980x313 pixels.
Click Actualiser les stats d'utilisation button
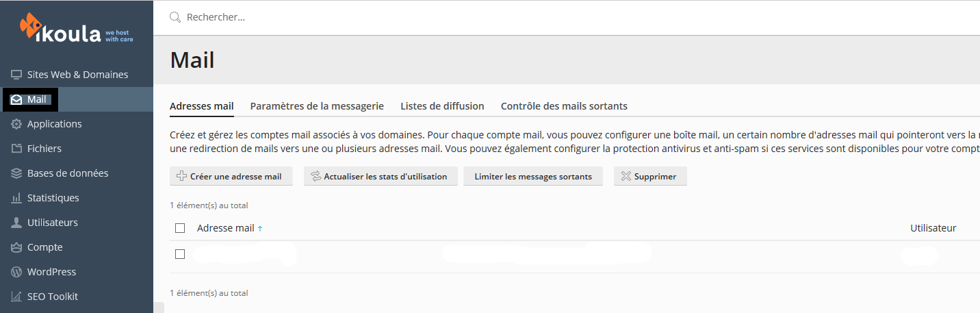pyautogui.click(x=381, y=176)
